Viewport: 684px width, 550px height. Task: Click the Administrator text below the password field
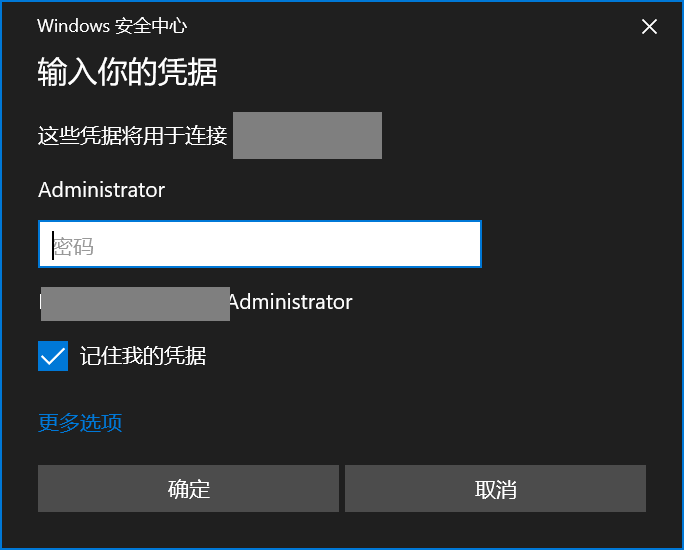tap(290, 302)
